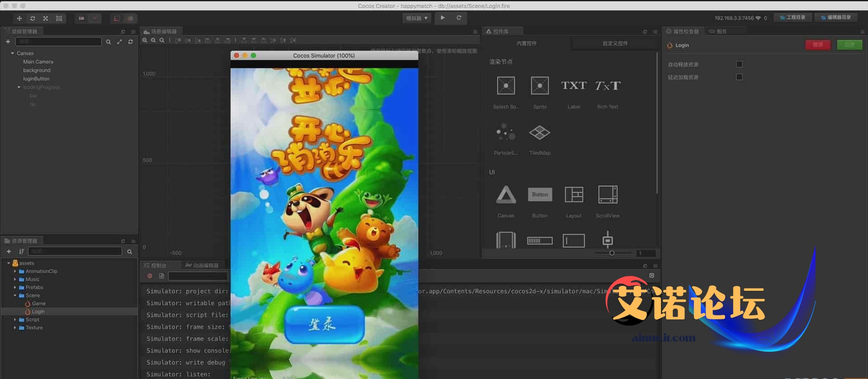Screen dimensions: 868x379
Task: Pick the Rich Text node icon
Action: (x=608, y=85)
